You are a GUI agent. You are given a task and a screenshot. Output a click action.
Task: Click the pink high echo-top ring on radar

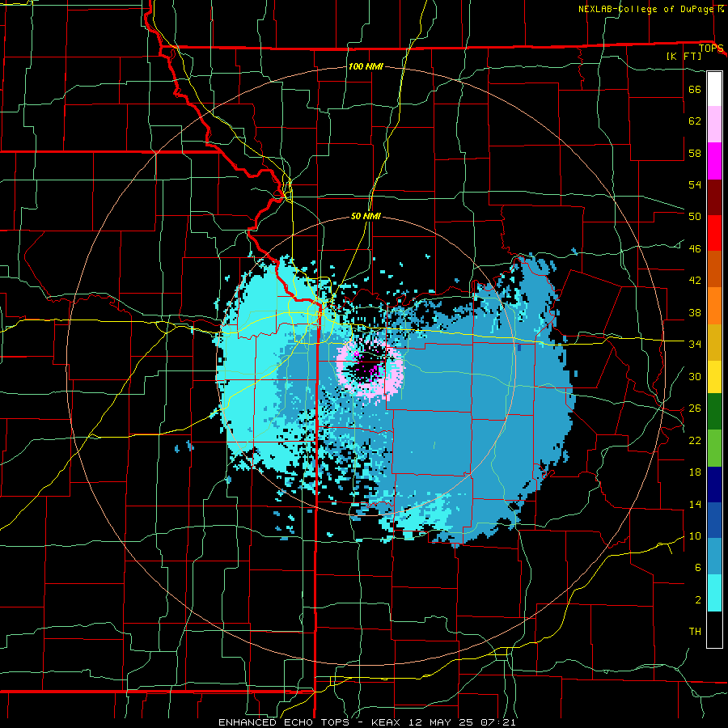(394, 377)
